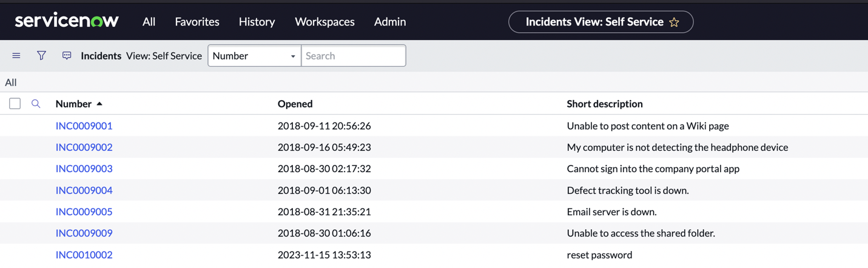Sort by the Number column header
868x268 pixels.
click(73, 104)
